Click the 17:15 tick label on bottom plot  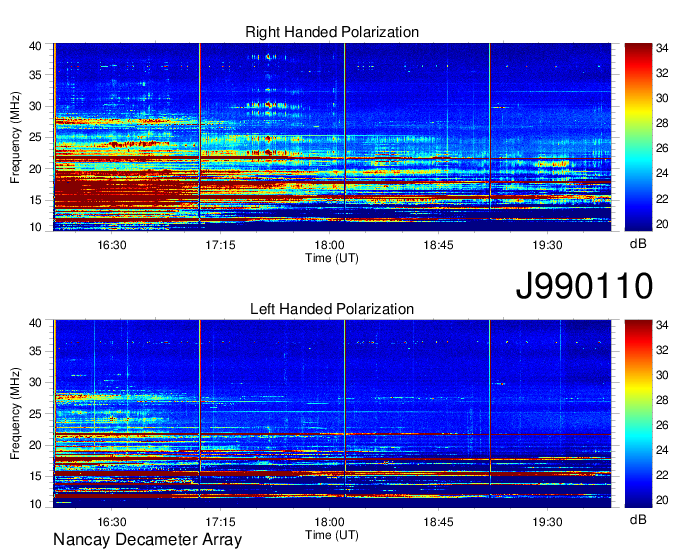click(220, 522)
